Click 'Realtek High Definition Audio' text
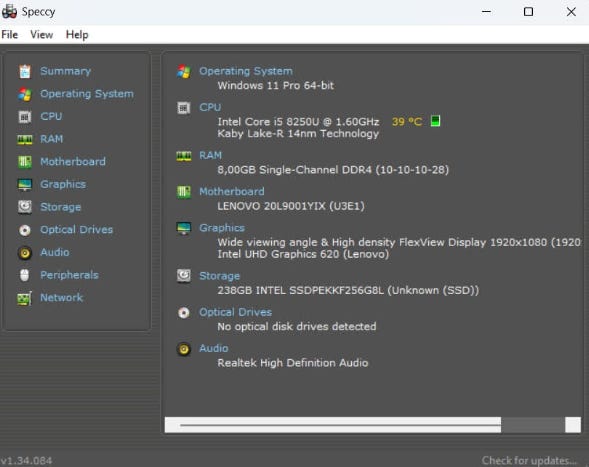589x467 pixels. click(x=293, y=363)
